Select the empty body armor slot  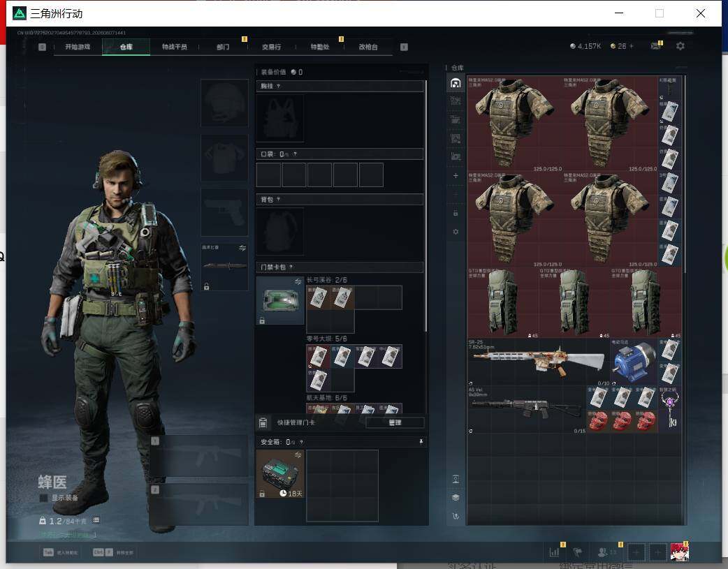point(224,158)
